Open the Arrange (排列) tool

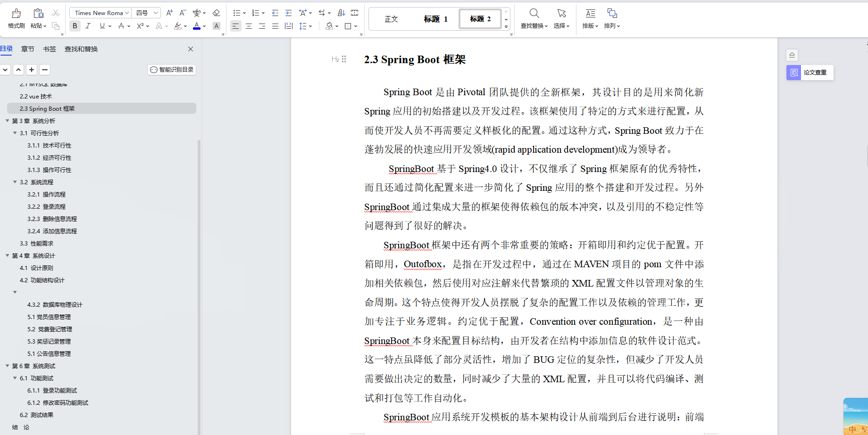coord(612,19)
